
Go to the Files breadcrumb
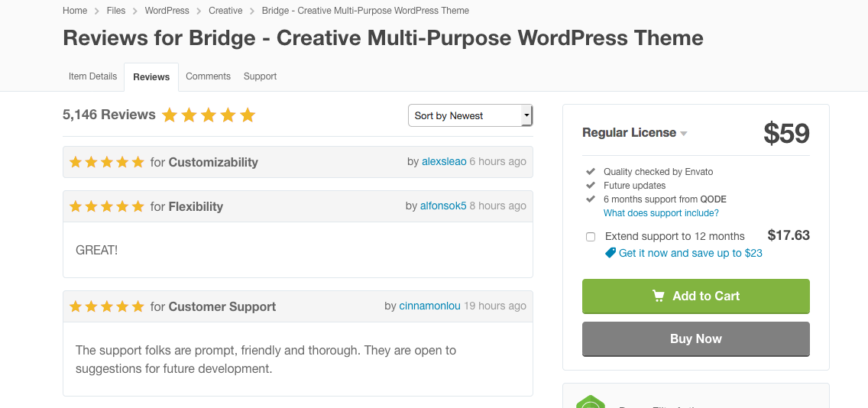click(x=116, y=11)
